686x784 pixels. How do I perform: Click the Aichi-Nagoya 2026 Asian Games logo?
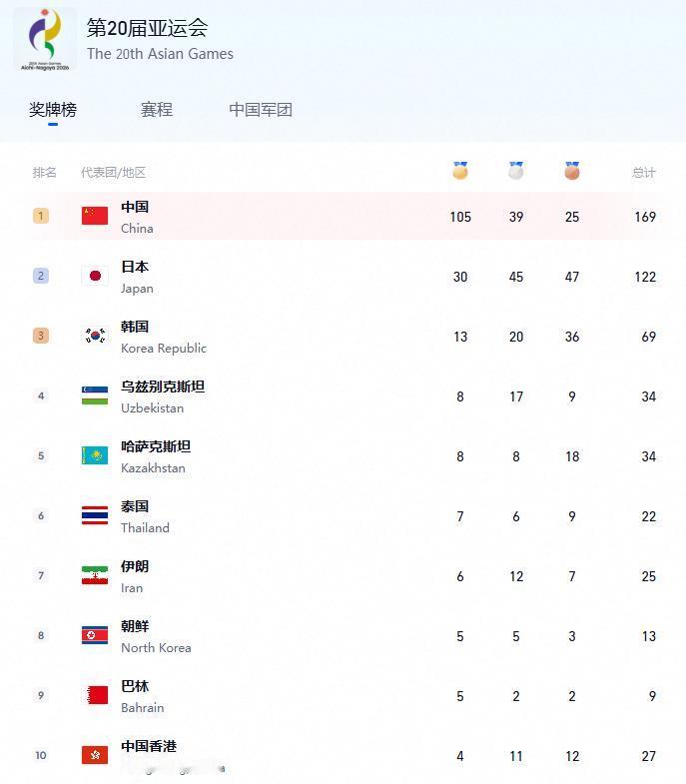[45, 40]
